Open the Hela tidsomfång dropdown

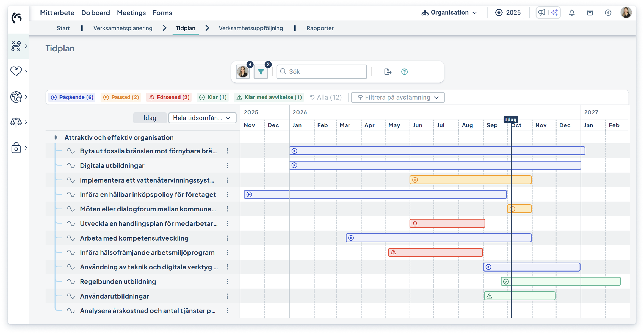(x=202, y=118)
